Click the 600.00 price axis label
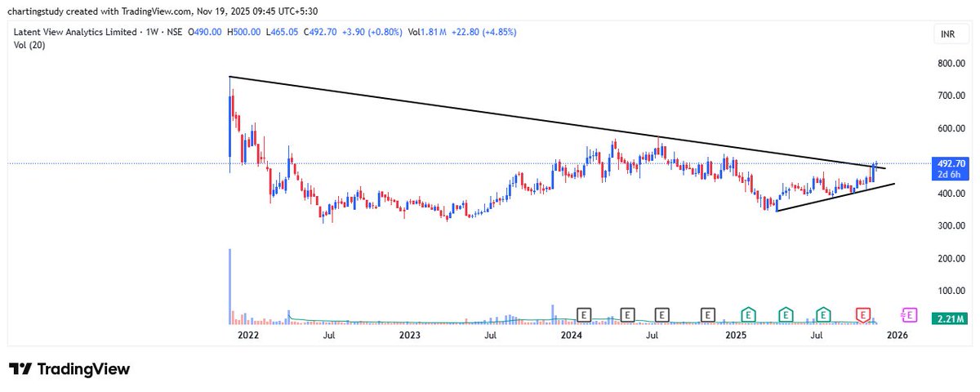This screenshot has width=980, height=392. click(x=951, y=128)
